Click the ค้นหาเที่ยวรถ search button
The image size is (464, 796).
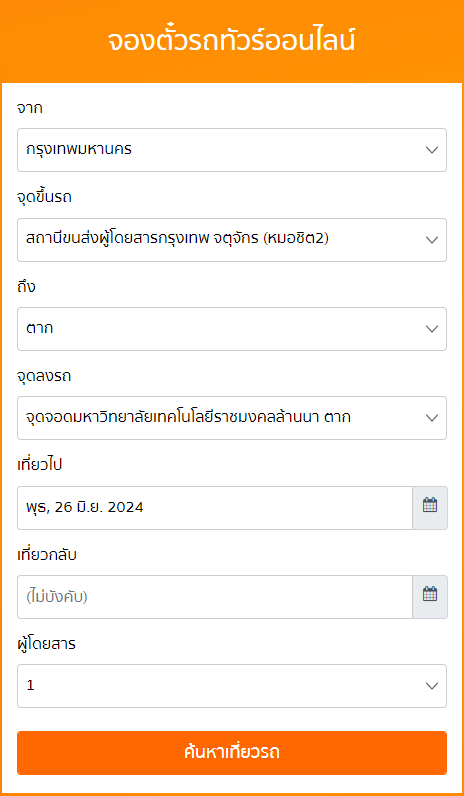point(232,753)
